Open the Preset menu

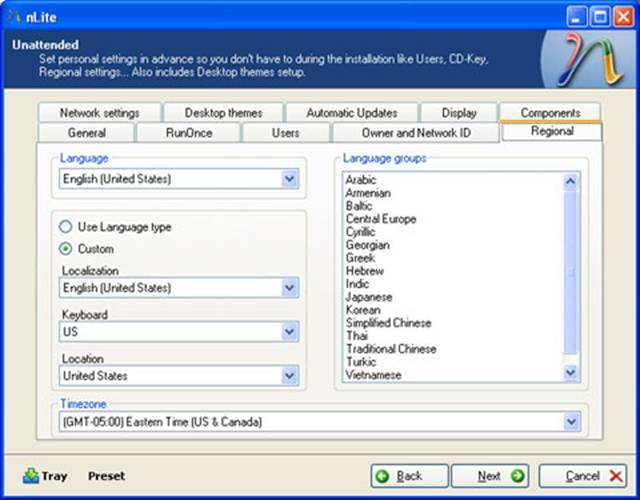tap(106, 476)
